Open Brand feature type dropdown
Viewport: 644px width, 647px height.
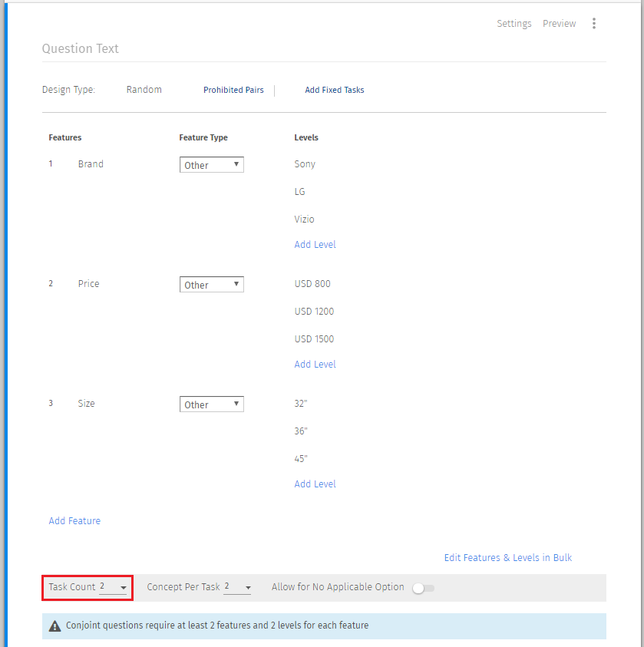point(211,165)
